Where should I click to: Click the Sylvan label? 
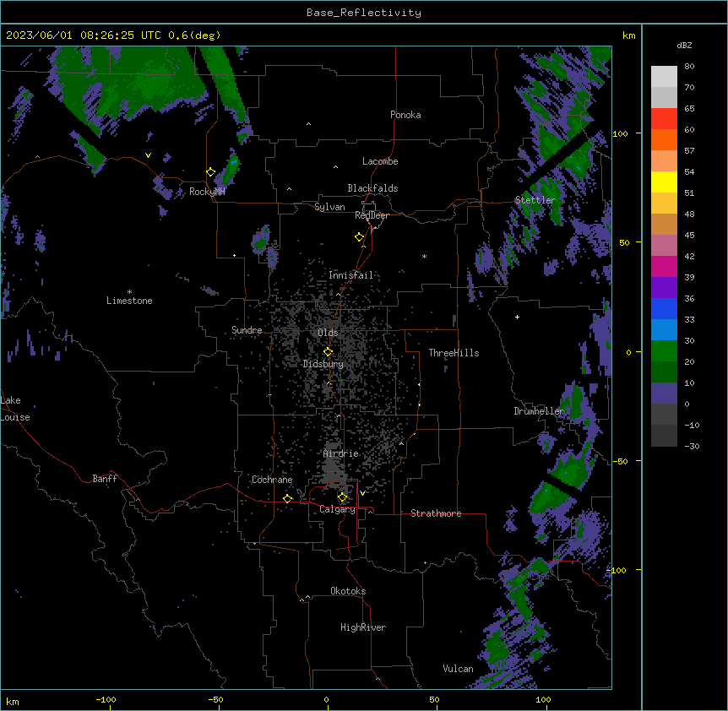point(329,208)
